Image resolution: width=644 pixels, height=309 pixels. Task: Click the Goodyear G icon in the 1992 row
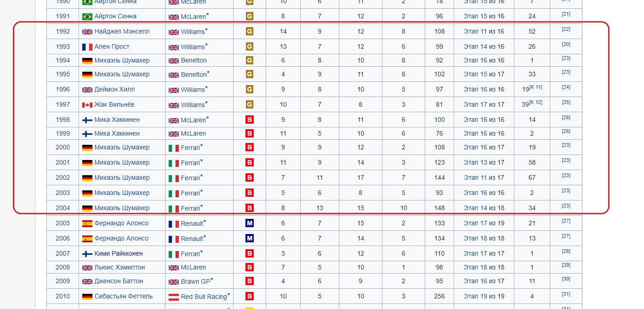pyautogui.click(x=250, y=31)
